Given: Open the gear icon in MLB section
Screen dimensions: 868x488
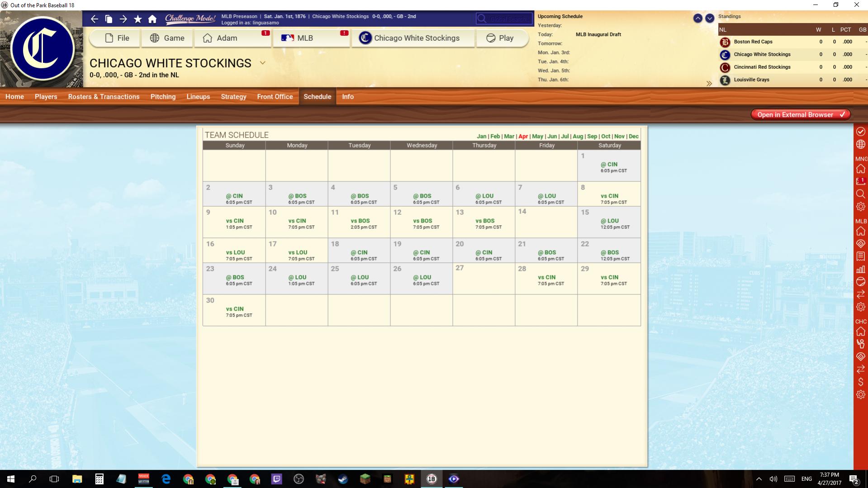Looking at the screenshot, I should [860, 307].
